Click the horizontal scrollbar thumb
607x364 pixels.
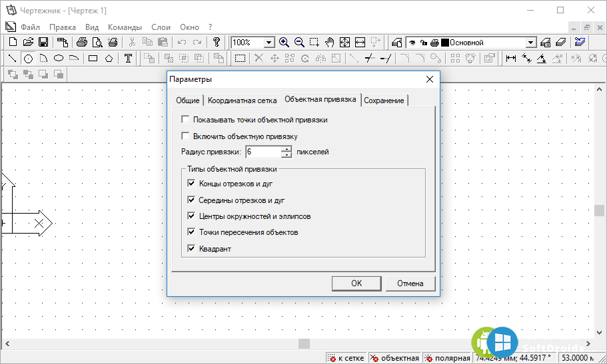tap(304, 343)
